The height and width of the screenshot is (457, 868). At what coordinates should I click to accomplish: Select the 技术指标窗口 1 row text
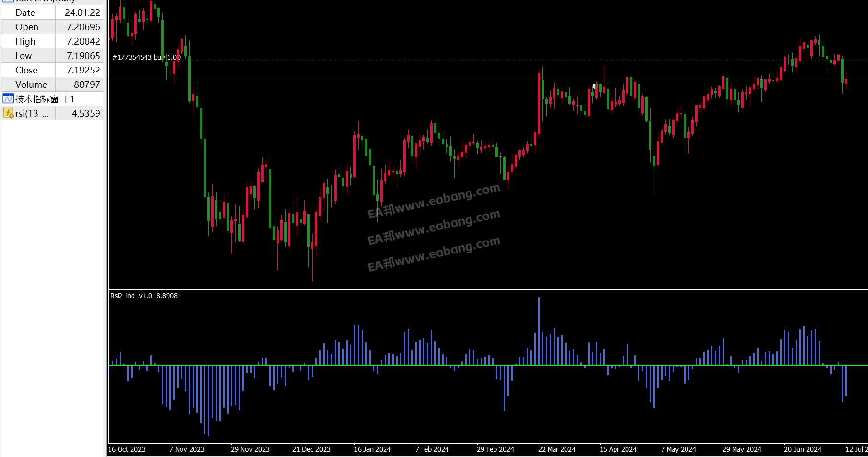coord(45,99)
